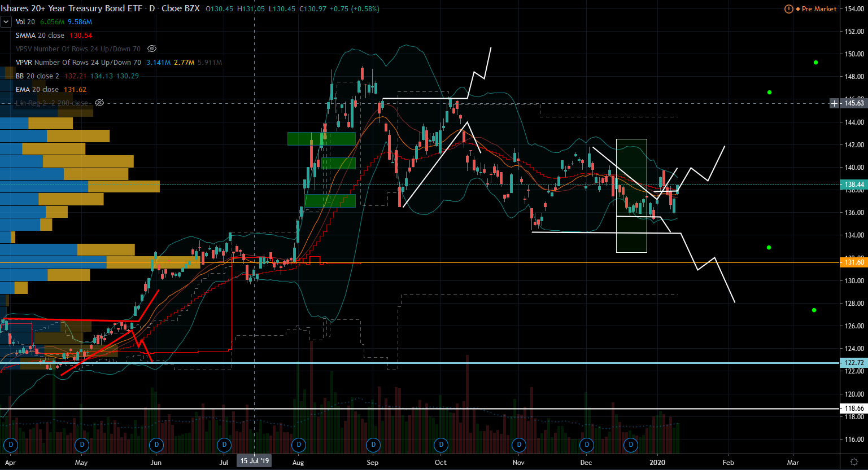Click the EMA value 131.62
868x470 pixels.
click(75, 90)
